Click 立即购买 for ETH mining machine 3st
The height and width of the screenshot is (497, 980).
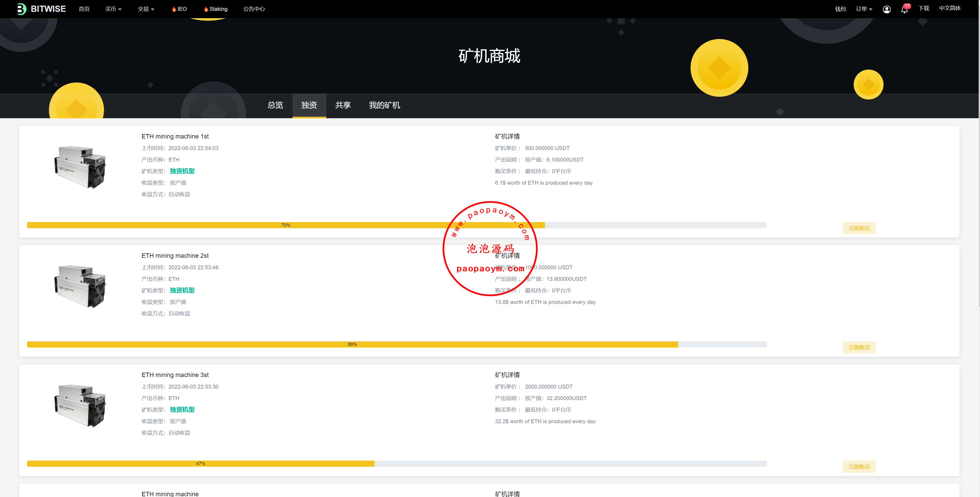[x=859, y=466]
